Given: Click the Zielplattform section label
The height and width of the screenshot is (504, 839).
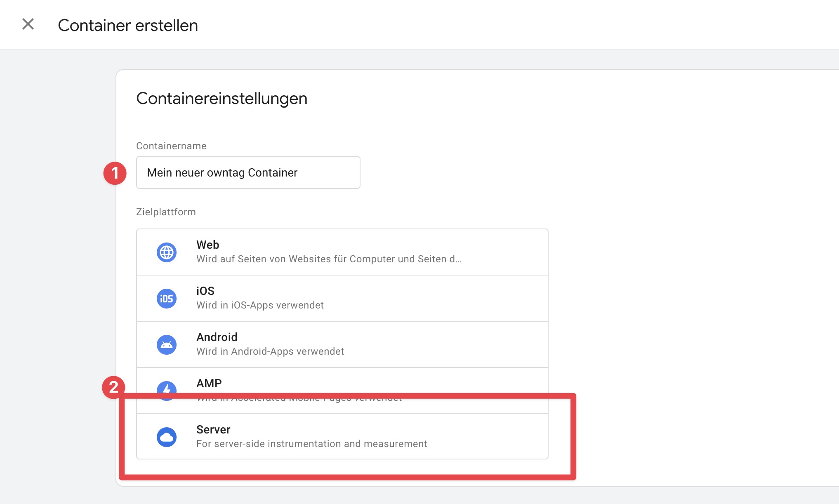Looking at the screenshot, I should click(166, 212).
